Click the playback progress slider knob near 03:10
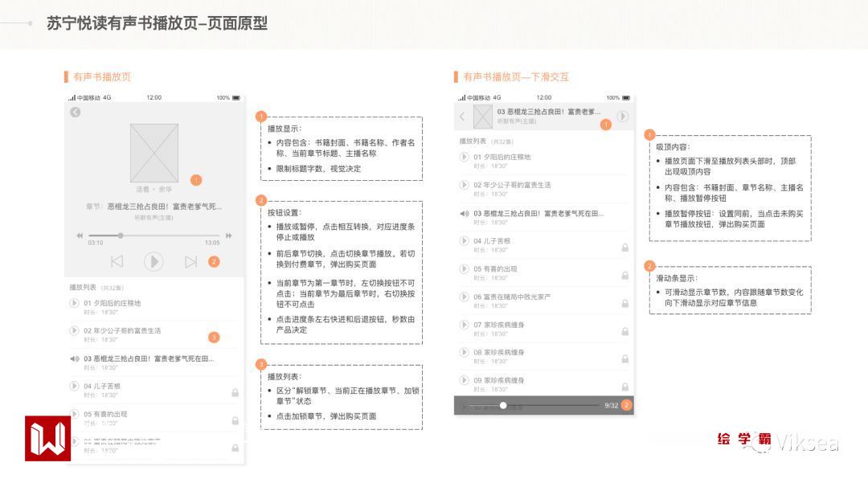This screenshot has height=479, width=868. pyautogui.click(x=120, y=236)
